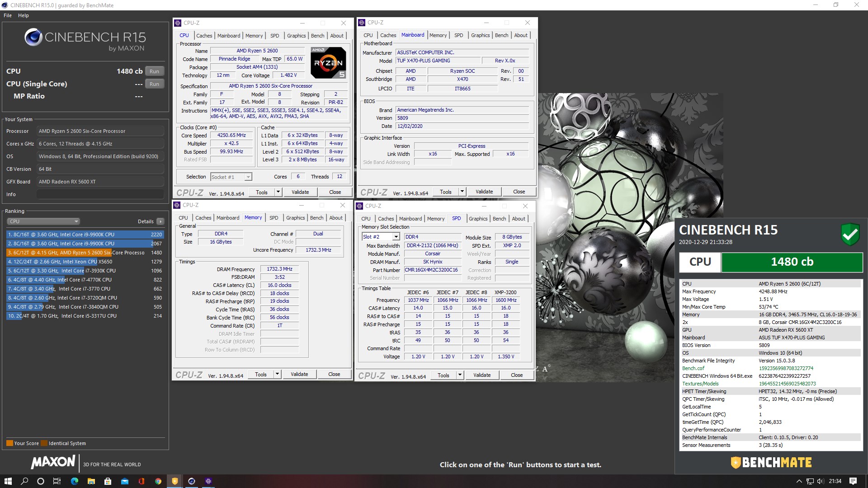This screenshot has width=868, height=488.
Task: Open About tab in CPU-Z SPD window
Action: [x=519, y=219]
